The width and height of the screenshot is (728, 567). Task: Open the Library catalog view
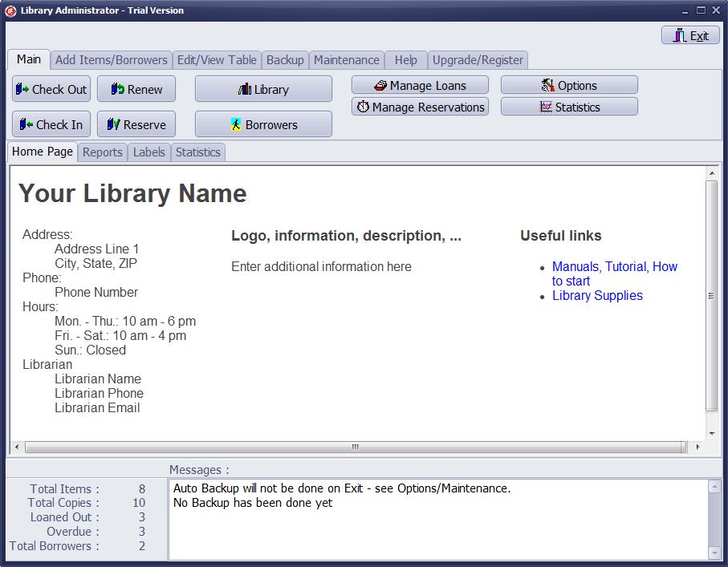263,88
